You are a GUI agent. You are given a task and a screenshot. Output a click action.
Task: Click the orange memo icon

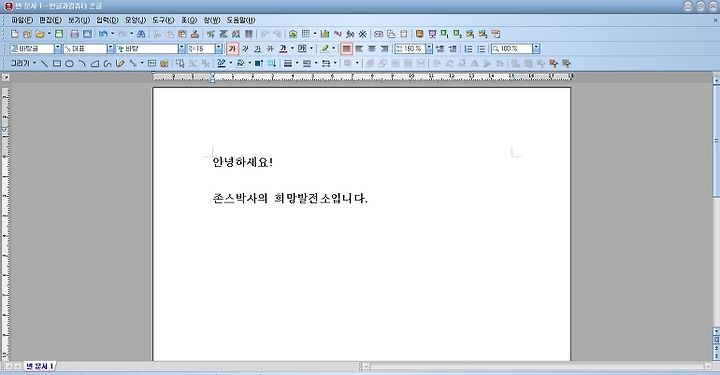click(419, 34)
